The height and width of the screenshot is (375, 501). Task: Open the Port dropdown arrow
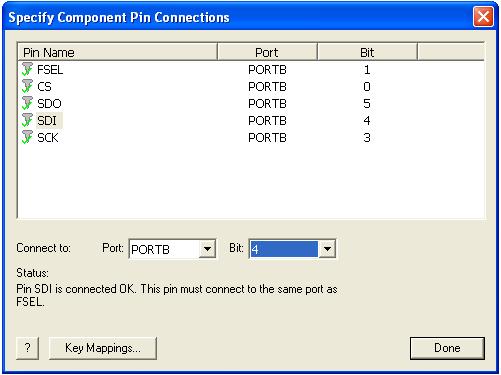pyautogui.click(x=207, y=249)
